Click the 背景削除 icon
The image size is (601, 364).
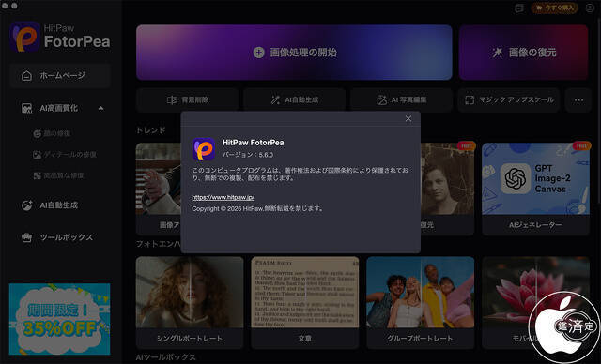coord(172,99)
